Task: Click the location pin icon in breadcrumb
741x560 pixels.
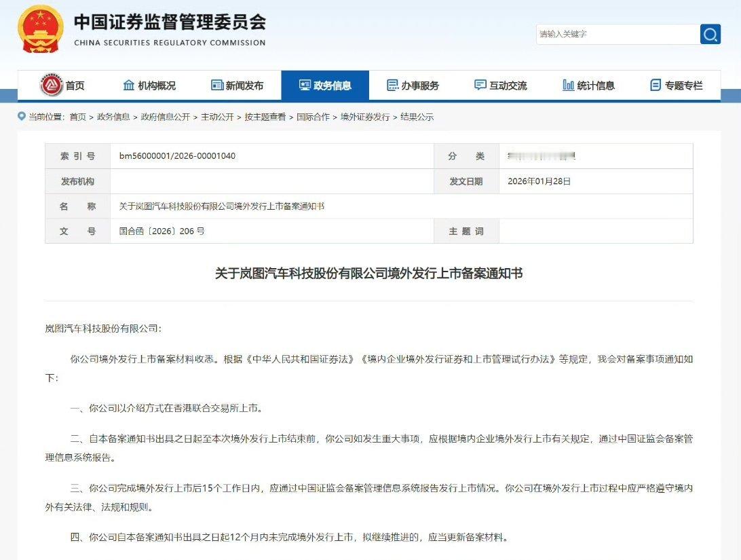Action: coord(21,116)
